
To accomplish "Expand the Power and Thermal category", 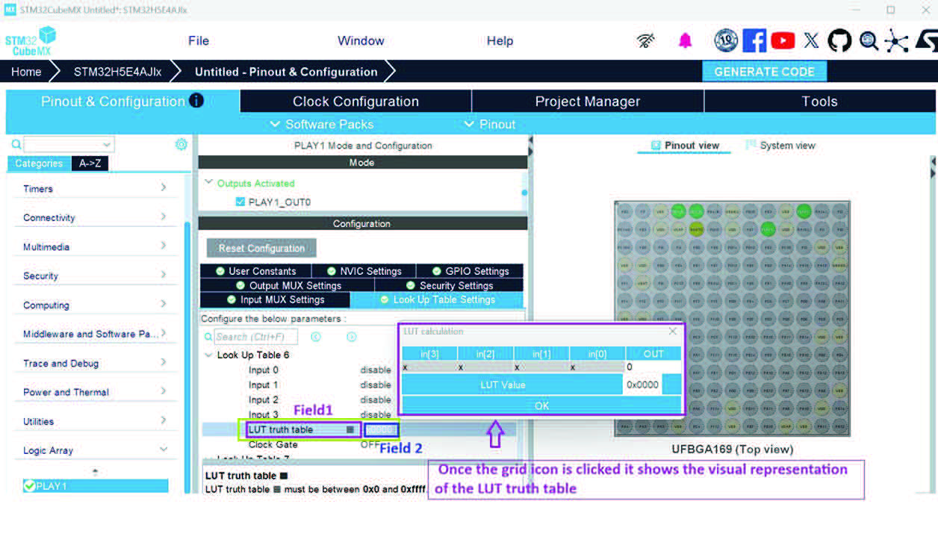I will click(x=163, y=392).
